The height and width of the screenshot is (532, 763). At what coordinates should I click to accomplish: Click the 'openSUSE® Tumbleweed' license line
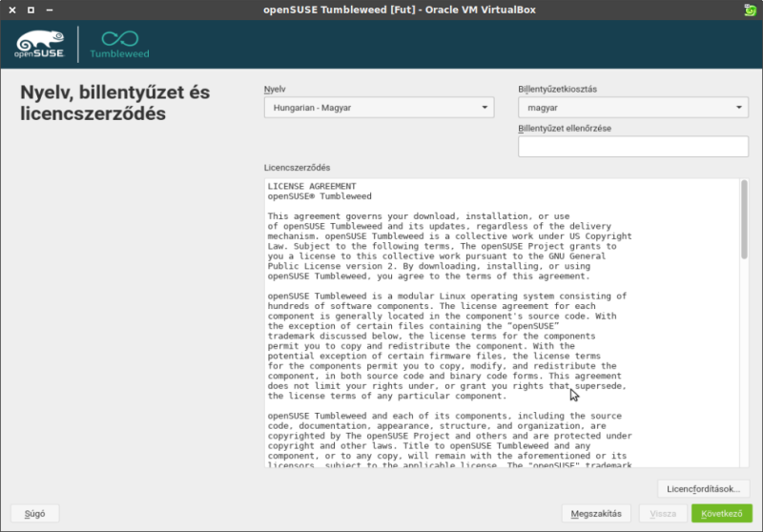point(320,196)
